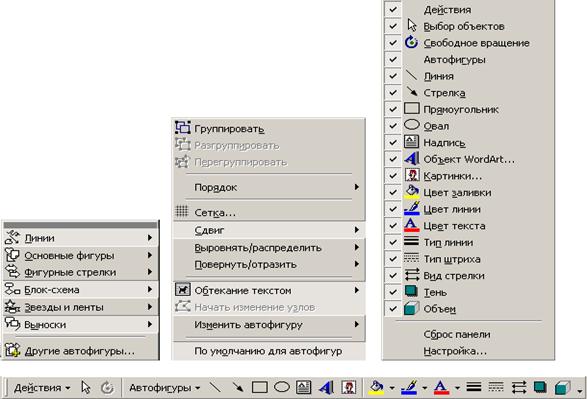This screenshot has height=399, width=587.
Task: Click the Сетка grid icon
Action: click(182, 211)
